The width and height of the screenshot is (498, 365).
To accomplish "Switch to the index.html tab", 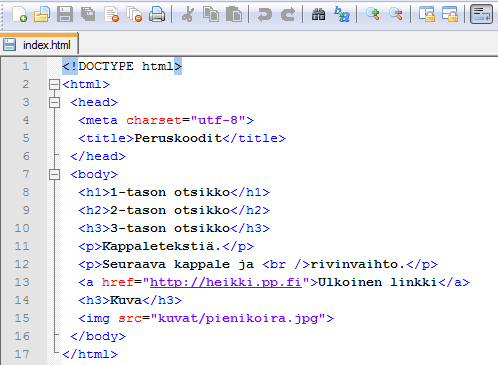I will click(39, 44).
